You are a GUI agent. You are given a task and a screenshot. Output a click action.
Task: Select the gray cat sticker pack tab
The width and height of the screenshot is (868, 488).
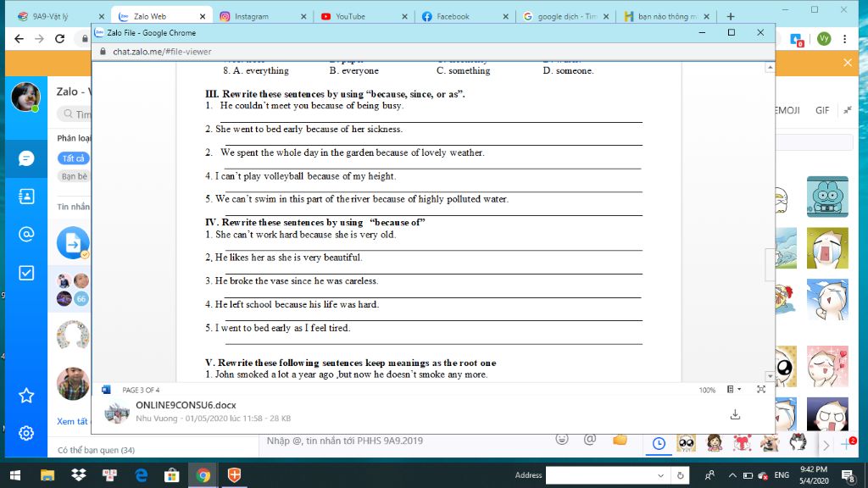[x=798, y=442]
